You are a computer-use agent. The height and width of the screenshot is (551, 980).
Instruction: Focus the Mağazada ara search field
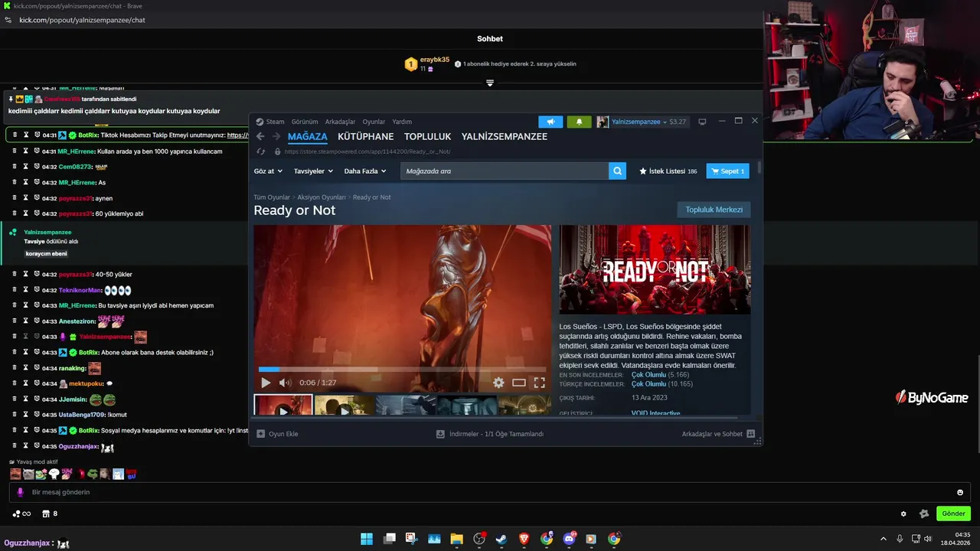505,171
